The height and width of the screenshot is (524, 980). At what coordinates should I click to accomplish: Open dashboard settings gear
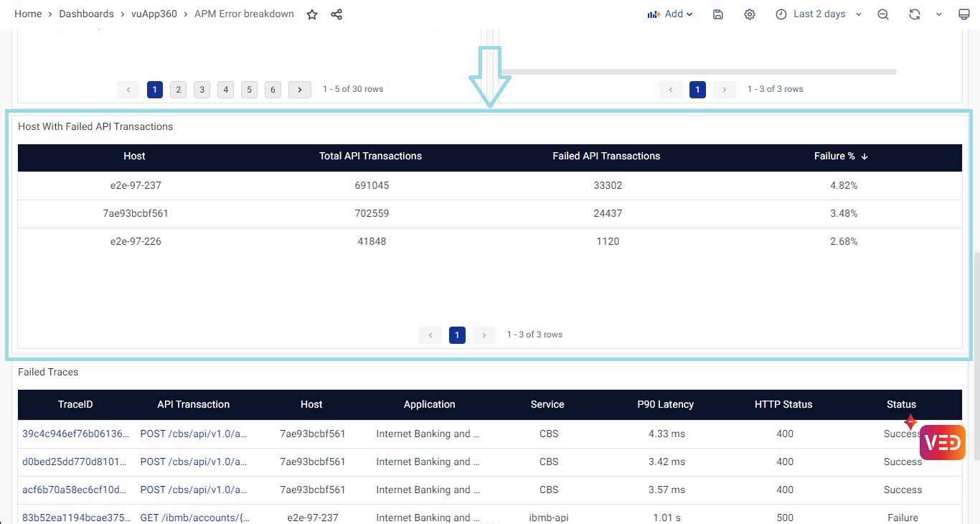click(x=750, y=14)
